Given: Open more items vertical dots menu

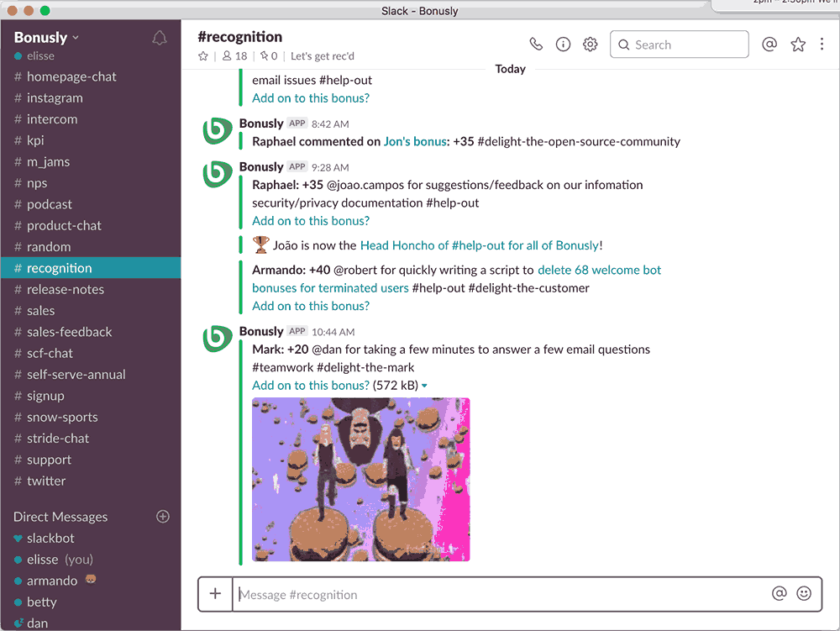Looking at the screenshot, I should (822, 44).
